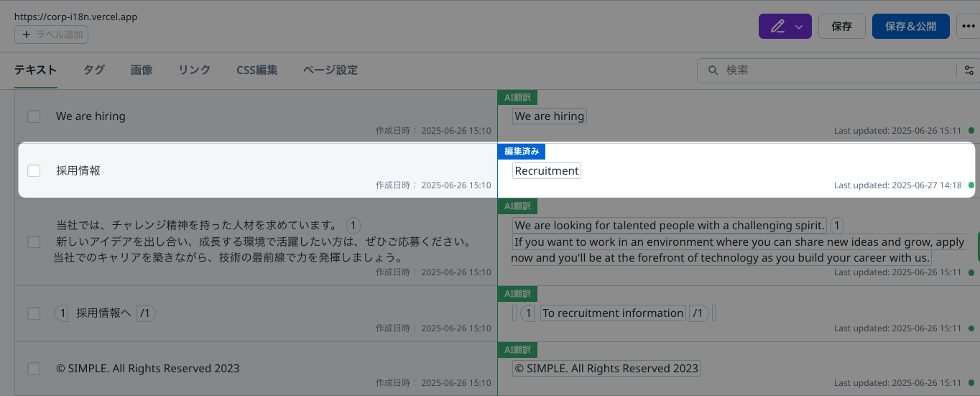The height and width of the screenshot is (396, 980).
Task: Click the plus icon on ラベル追加
Action: tap(27, 34)
